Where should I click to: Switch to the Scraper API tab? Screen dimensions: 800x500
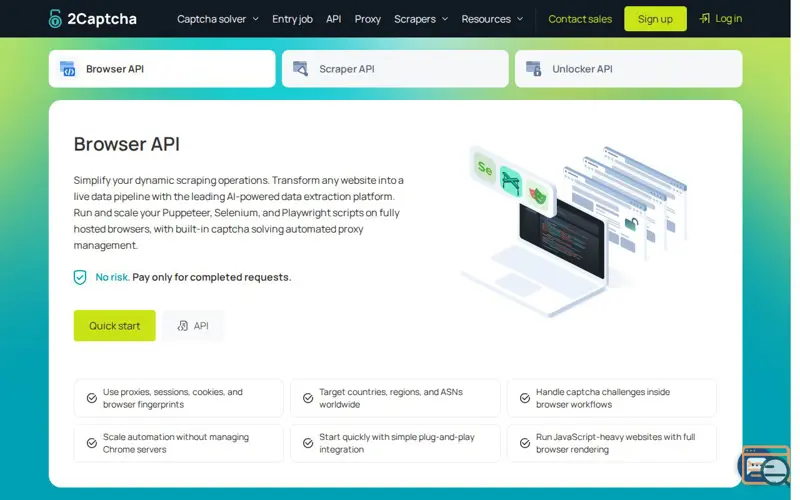coord(395,69)
